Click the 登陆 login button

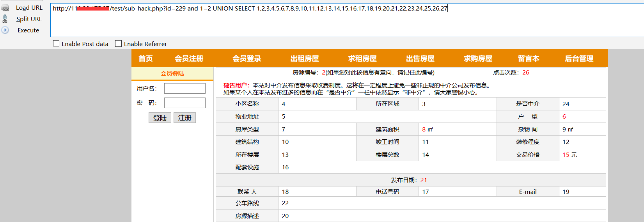click(160, 118)
